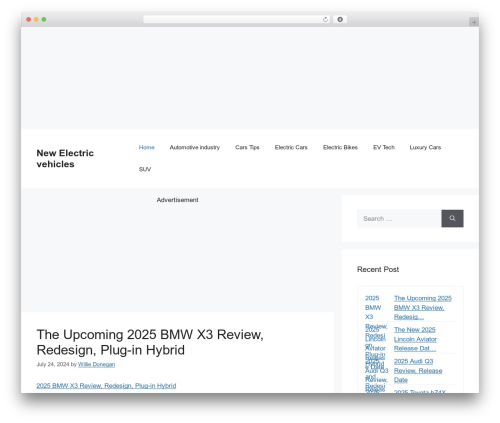This screenshot has height=423, width=500.
Task: Select SUV menu item
Action: click(x=145, y=169)
